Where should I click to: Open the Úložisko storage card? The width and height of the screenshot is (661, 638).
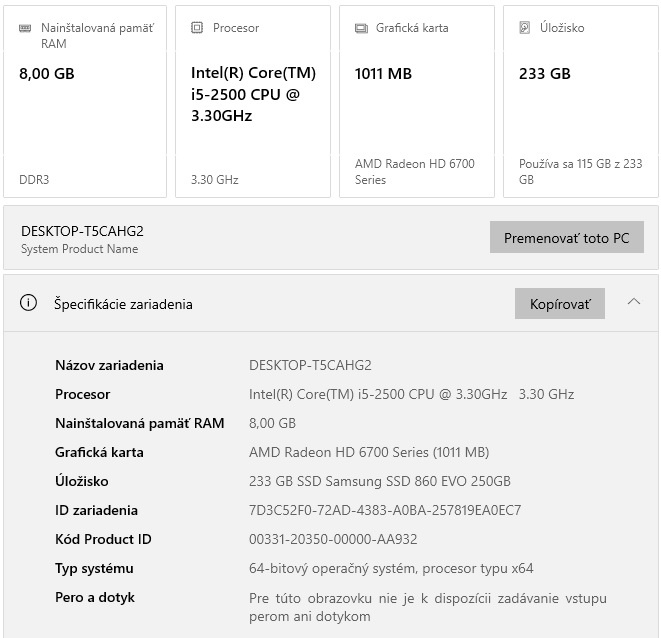(x=581, y=110)
